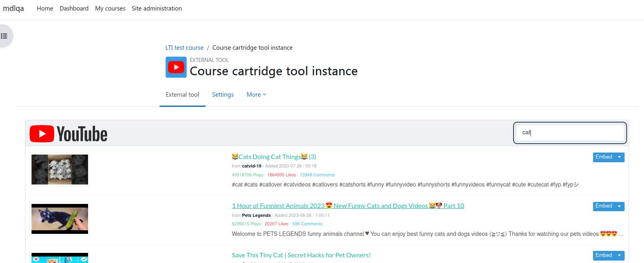Click the search field containing 'cat'
Viewport: 644px width, 263px height.
point(570,133)
